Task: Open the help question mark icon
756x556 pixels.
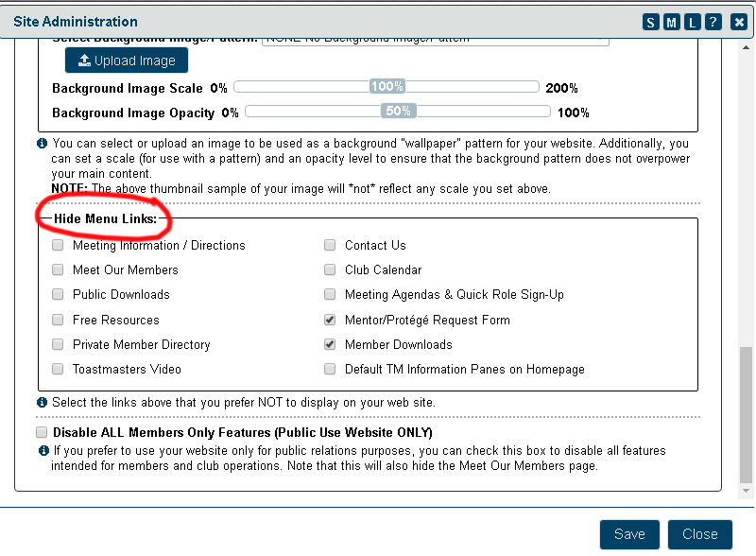Action: click(x=713, y=22)
